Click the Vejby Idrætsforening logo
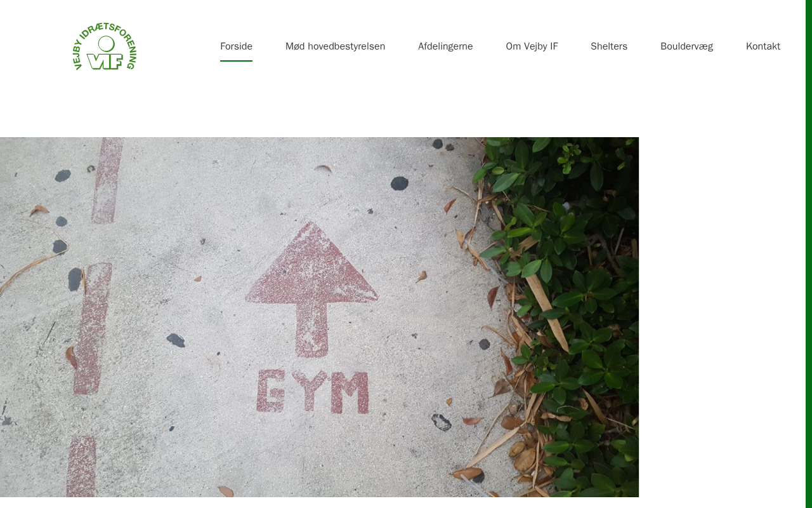Screen dimensions: 812x508 click(105, 46)
